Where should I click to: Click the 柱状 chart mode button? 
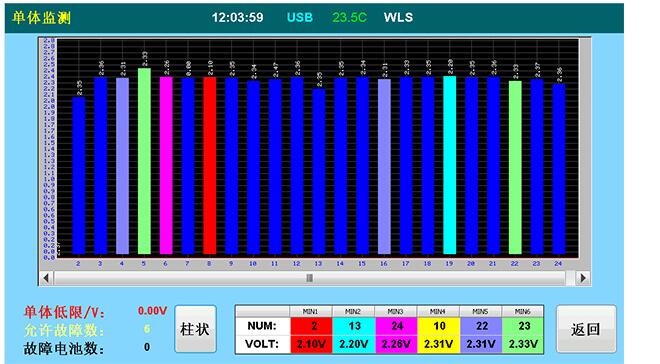[x=195, y=329]
